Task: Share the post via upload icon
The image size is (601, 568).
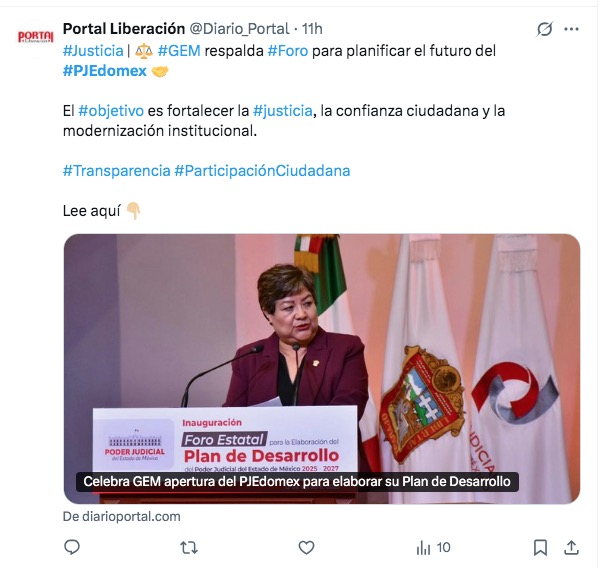Action: [571, 548]
